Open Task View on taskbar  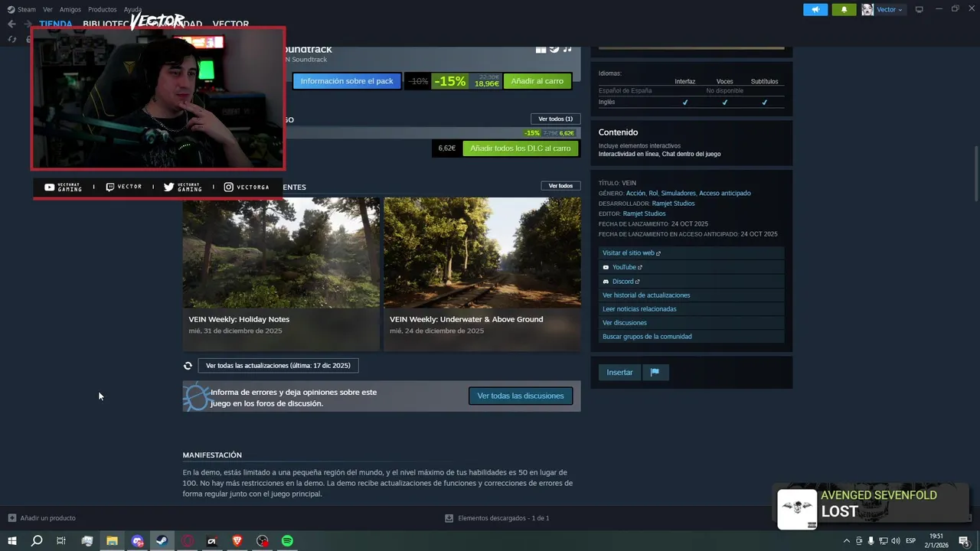click(61, 541)
